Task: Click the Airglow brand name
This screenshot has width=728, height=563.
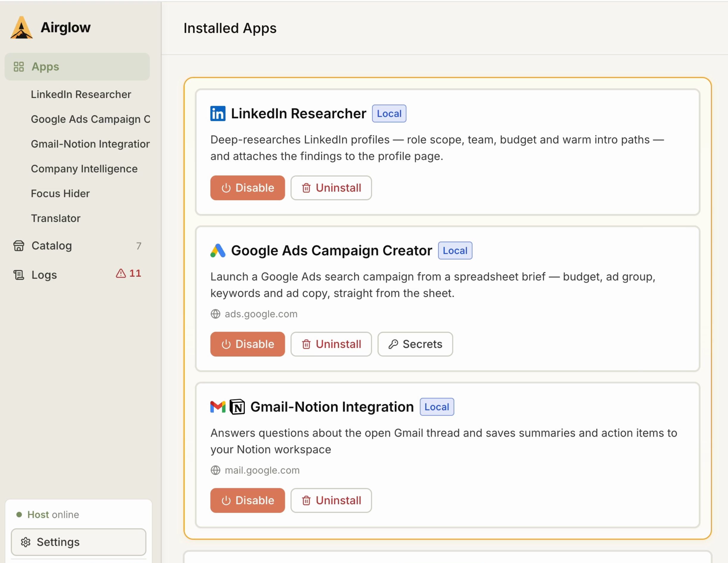Action: [66, 27]
